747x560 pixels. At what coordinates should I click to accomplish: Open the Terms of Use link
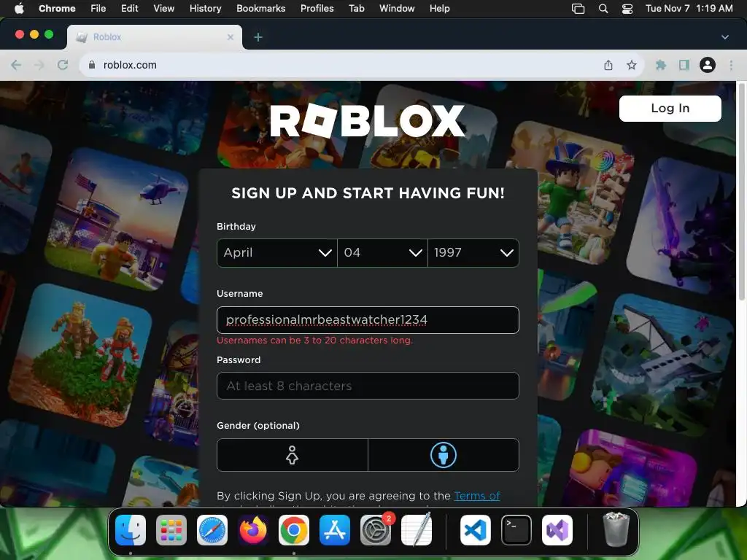coord(477,496)
